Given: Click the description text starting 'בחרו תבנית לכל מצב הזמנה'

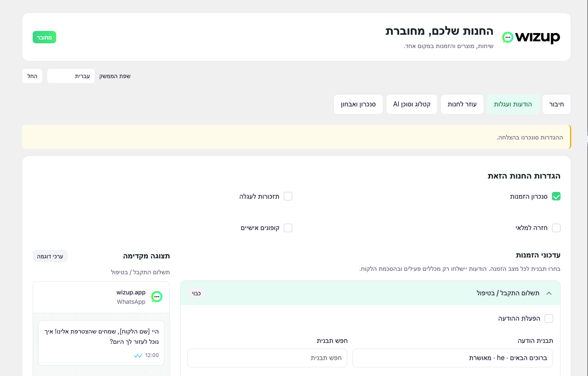Looking at the screenshot, I should [460, 269].
